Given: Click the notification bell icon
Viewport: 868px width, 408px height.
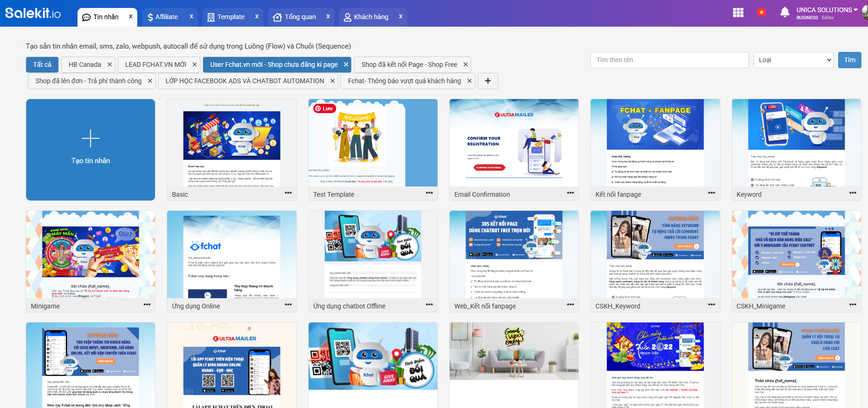Looking at the screenshot, I should (x=785, y=13).
